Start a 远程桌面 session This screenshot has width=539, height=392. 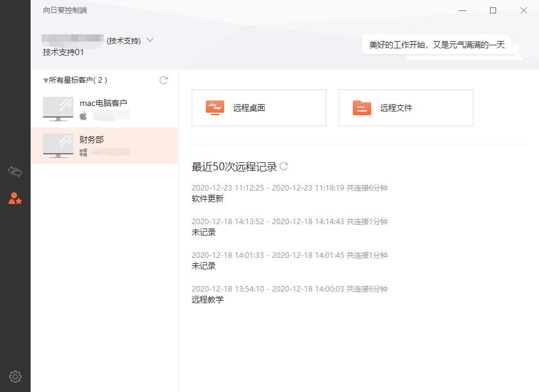click(259, 108)
